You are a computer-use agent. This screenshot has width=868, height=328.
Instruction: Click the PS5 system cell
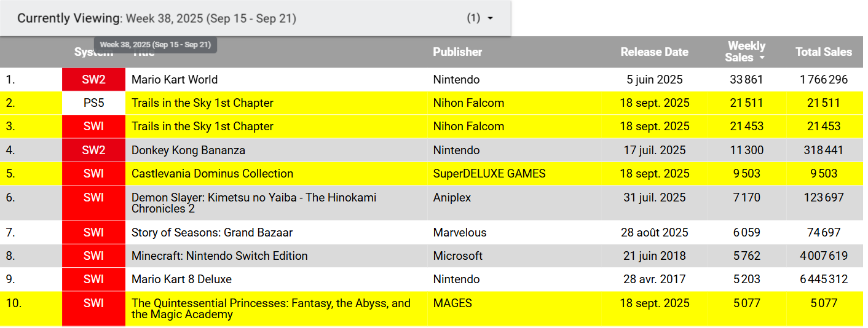coord(93,103)
